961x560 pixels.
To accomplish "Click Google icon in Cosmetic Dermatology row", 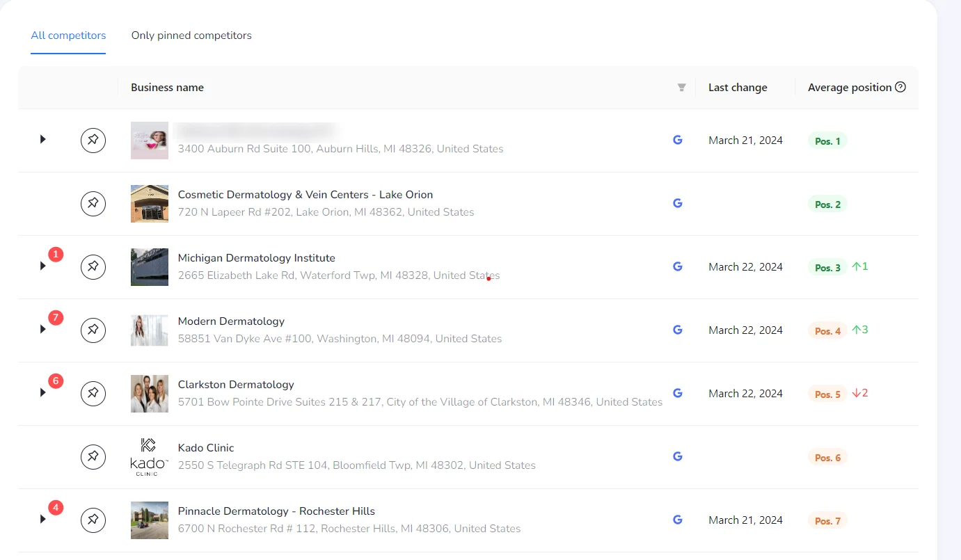I will (x=677, y=203).
